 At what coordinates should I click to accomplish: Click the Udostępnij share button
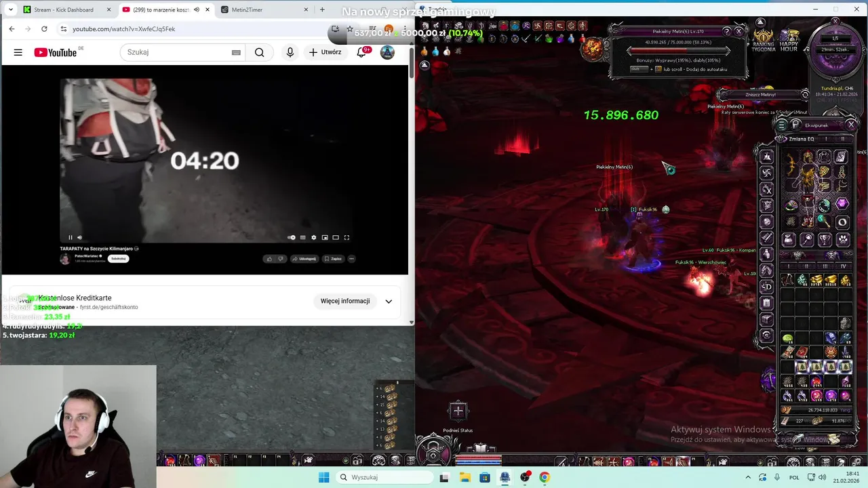(x=304, y=258)
